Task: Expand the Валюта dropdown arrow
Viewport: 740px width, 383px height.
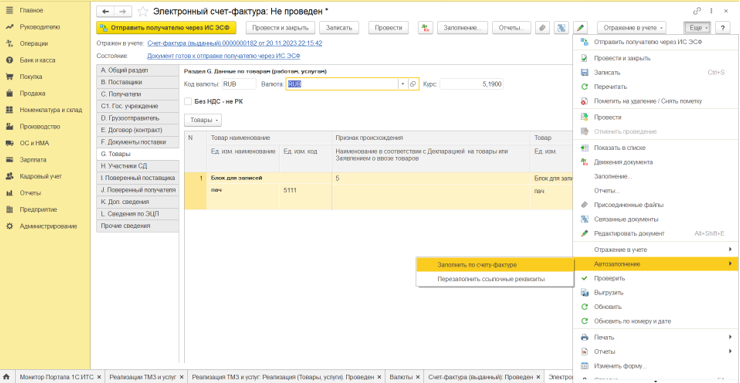Action: [403, 84]
